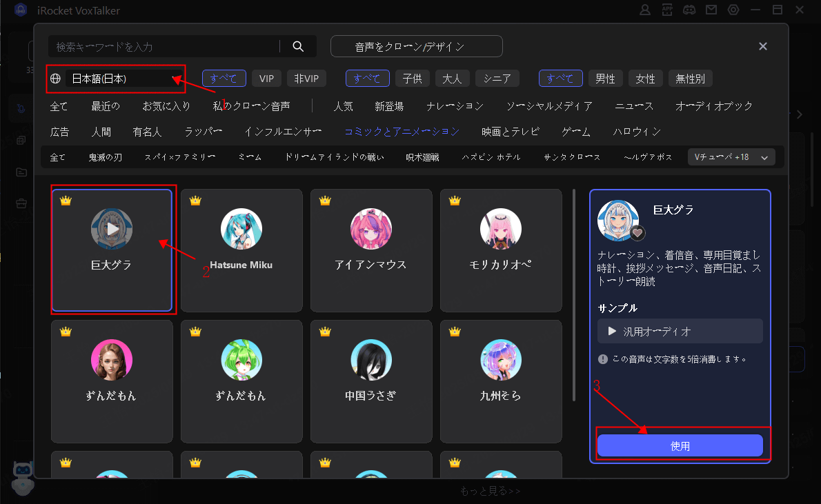This screenshot has height=504, width=821.
Task: Open the 最近の category tab
Action: coord(106,106)
